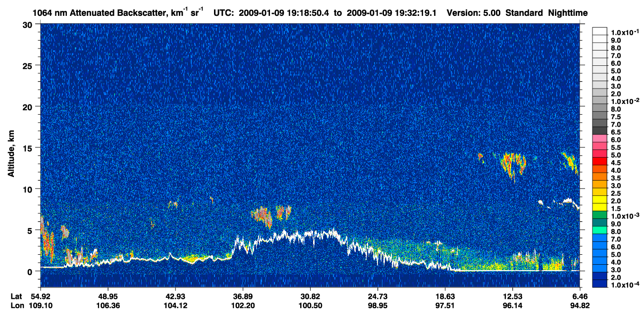Click the latitude value '54.92'
Viewport: 644px width, 330px height.
click(40, 296)
